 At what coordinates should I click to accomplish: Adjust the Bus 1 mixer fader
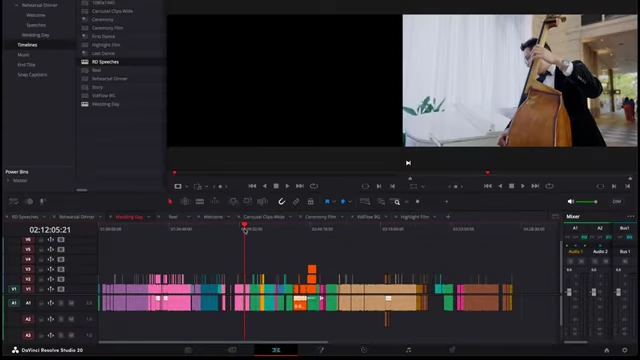click(618, 292)
